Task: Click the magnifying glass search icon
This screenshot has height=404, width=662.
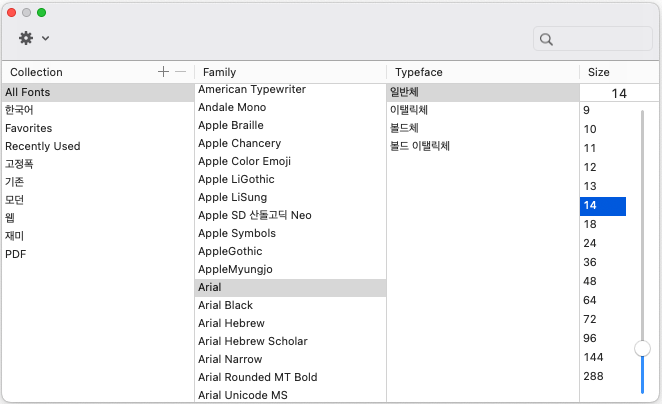Action: tap(546, 39)
